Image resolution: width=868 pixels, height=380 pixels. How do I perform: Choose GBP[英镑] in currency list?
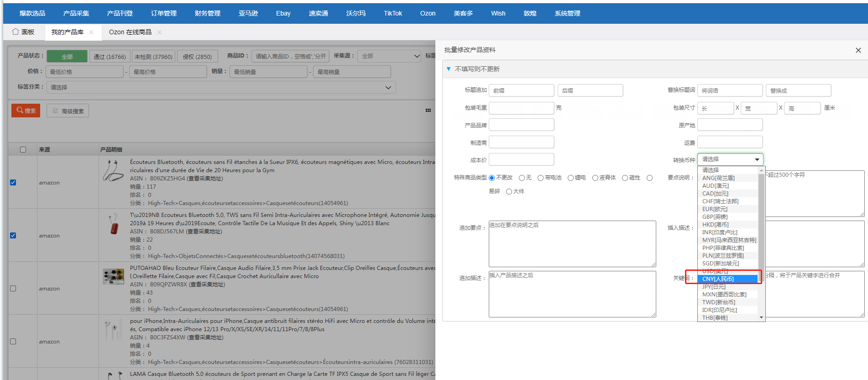coord(727,217)
